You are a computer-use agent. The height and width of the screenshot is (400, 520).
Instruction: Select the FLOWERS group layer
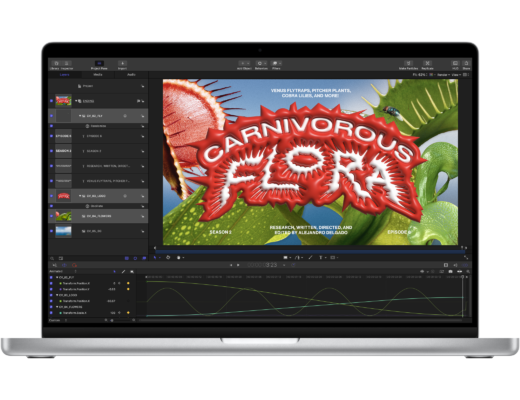point(98,216)
